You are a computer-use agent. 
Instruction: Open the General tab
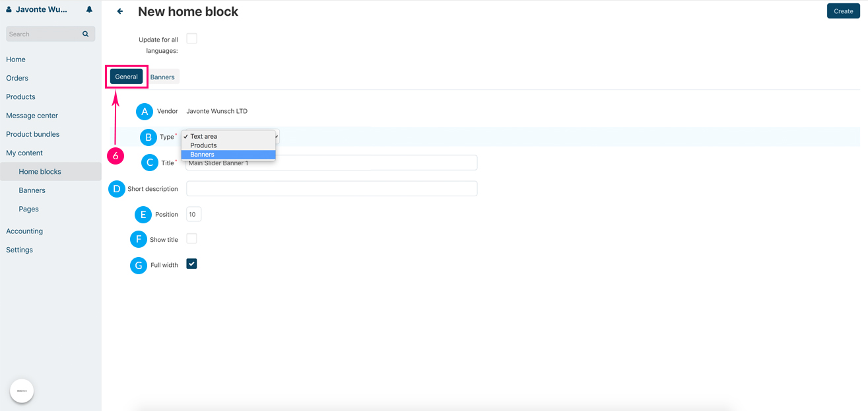pyautogui.click(x=126, y=77)
